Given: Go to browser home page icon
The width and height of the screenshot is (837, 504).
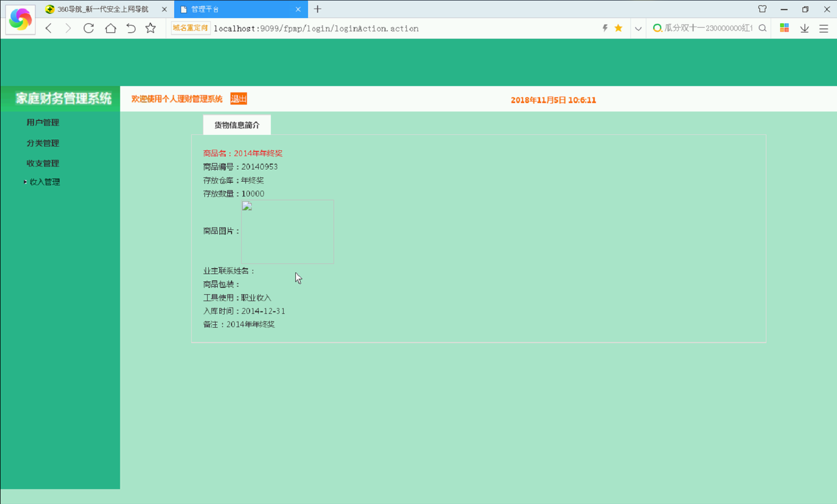Looking at the screenshot, I should click(x=110, y=28).
